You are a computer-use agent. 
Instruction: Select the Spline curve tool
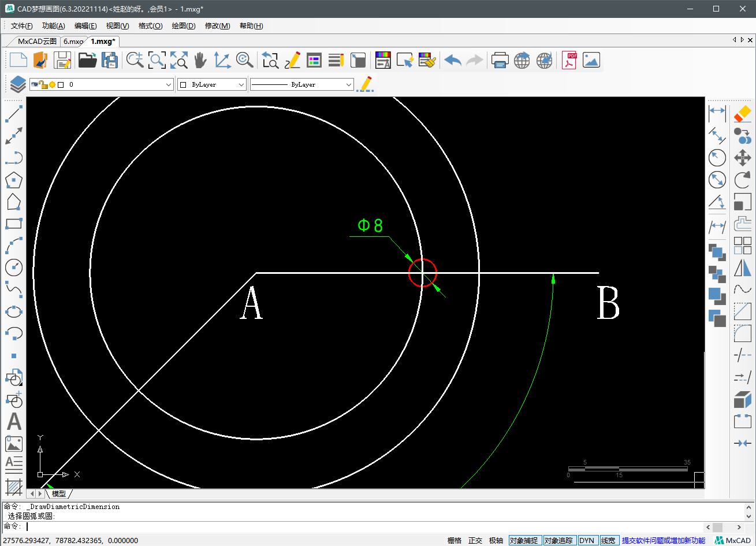tap(14, 289)
